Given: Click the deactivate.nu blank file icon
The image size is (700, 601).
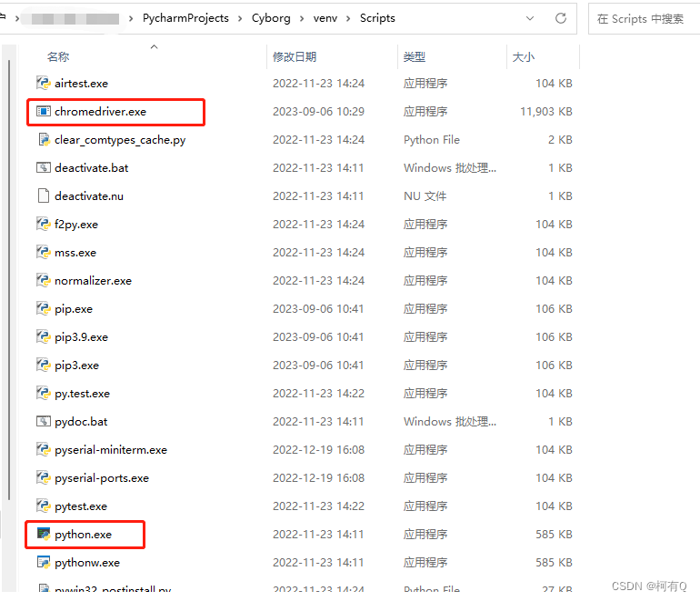Looking at the screenshot, I should click(44, 195).
